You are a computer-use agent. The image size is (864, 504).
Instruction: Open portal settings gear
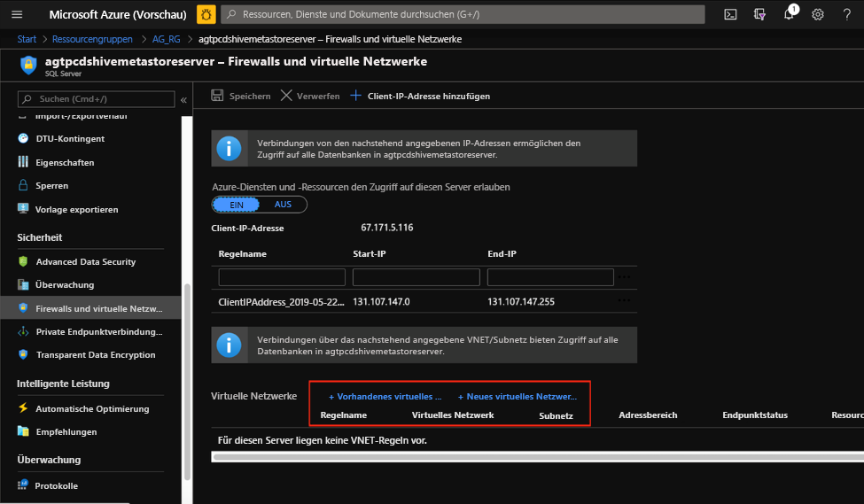pos(818,14)
